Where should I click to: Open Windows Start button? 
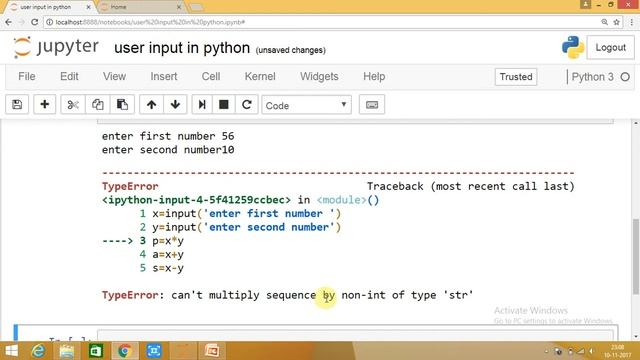11,351
